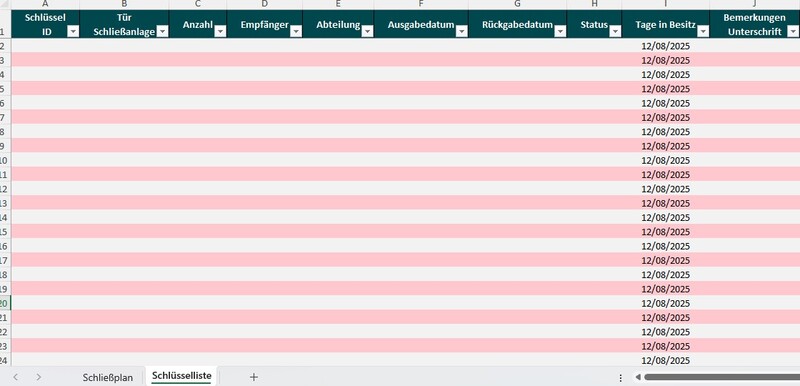Select row 10 header
The image size is (800, 386).
pos(5,160)
